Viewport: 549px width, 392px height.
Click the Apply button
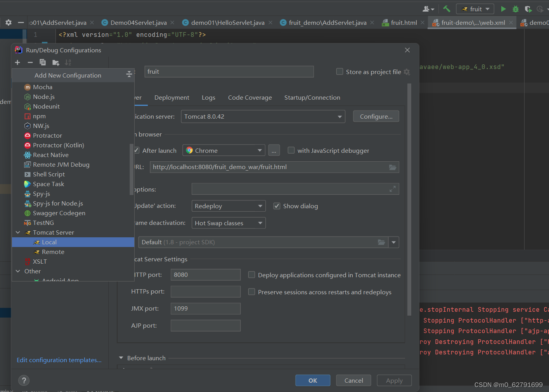(x=394, y=380)
